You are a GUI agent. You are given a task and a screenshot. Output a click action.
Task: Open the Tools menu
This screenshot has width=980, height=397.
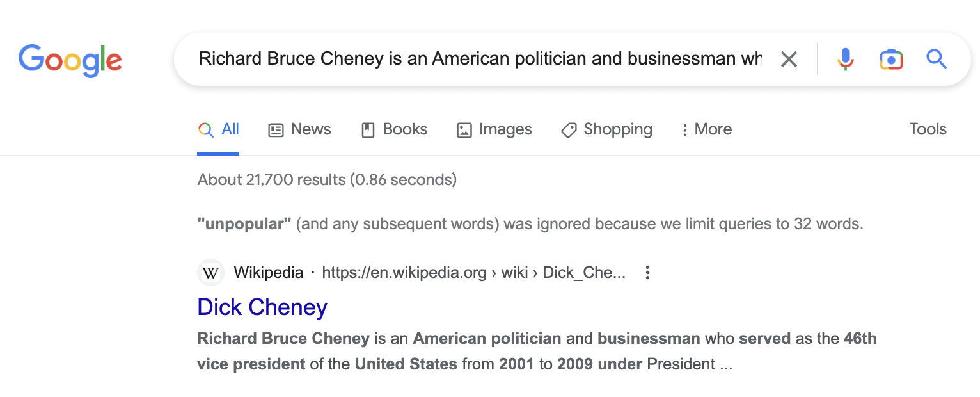[928, 129]
